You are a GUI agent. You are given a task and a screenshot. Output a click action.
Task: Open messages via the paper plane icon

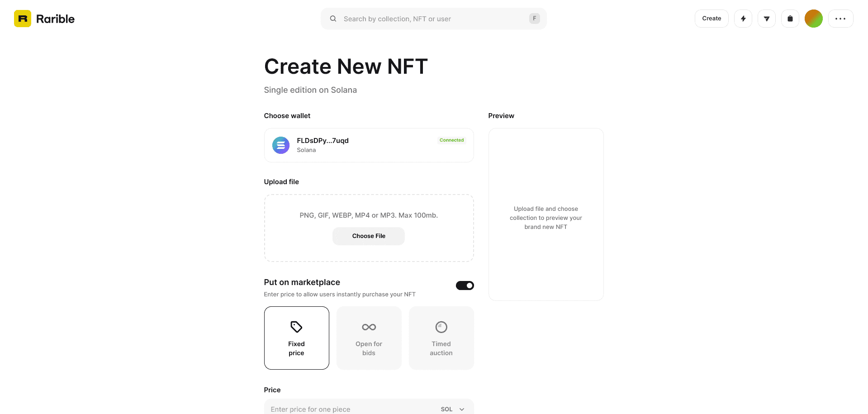tap(767, 19)
